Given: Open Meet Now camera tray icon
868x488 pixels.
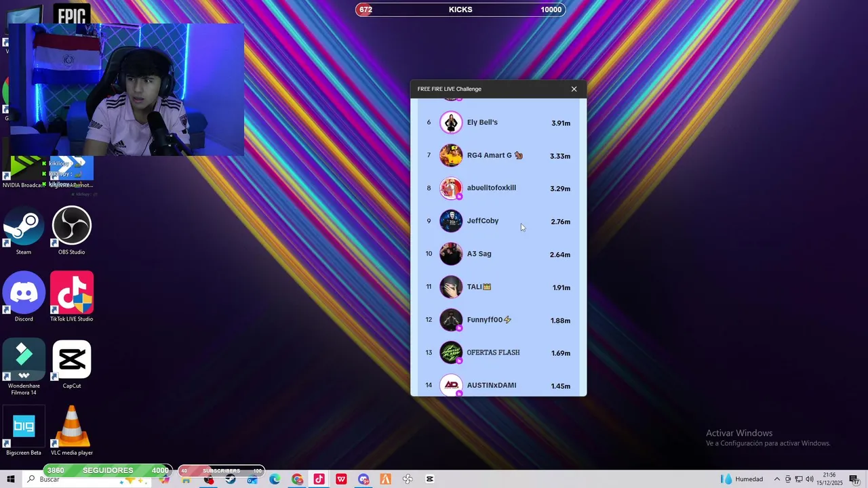Looking at the screenshot, I should pos(788,479).
